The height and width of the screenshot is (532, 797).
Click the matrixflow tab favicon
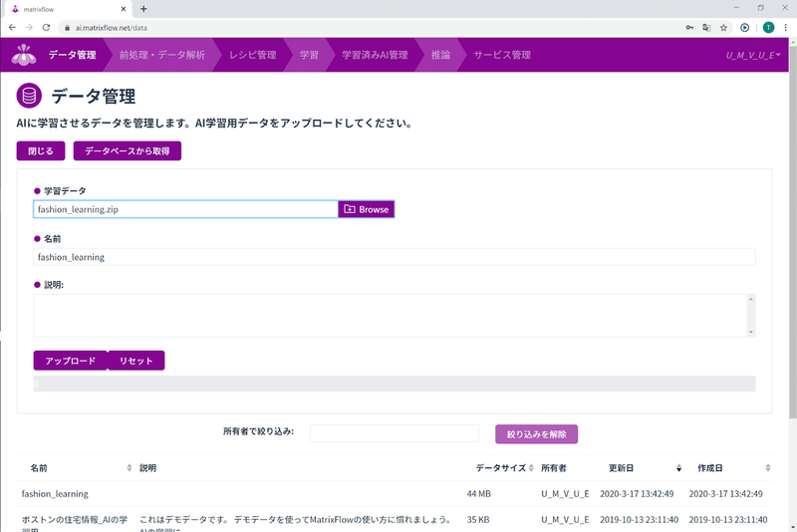coord(15,9)
